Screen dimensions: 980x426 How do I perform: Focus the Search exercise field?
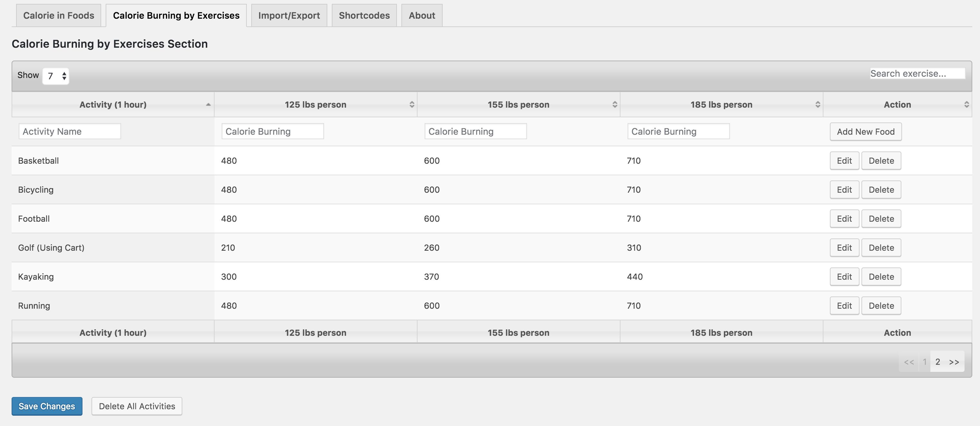(917, 73)
